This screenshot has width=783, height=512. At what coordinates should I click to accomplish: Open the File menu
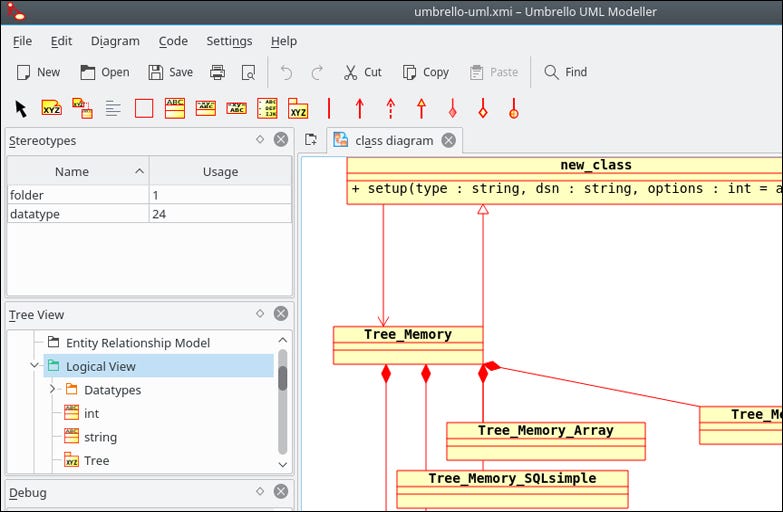tap(22, 41)
